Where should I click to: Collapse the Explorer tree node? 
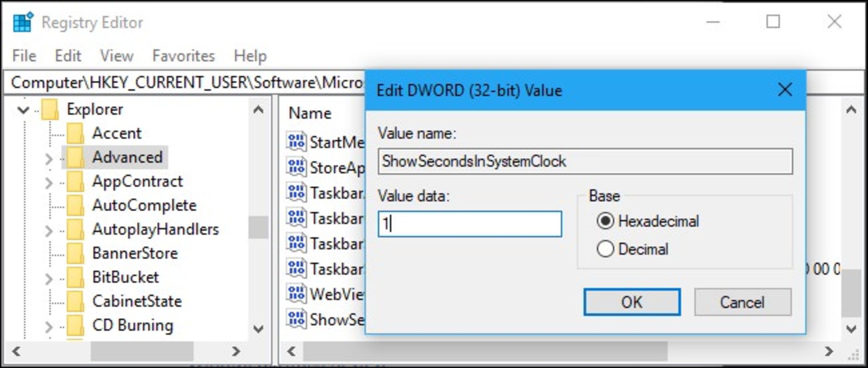click(x=23, y=110)
